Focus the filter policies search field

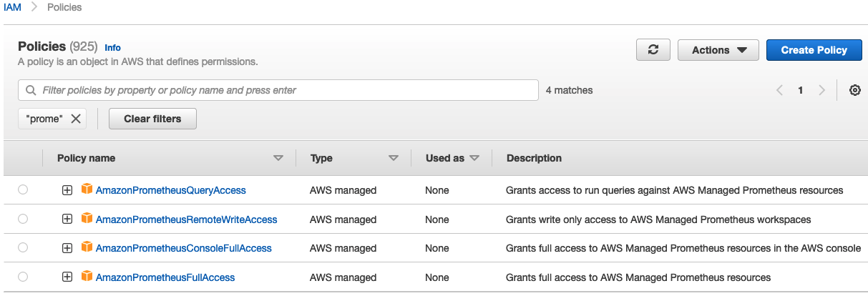278,90
